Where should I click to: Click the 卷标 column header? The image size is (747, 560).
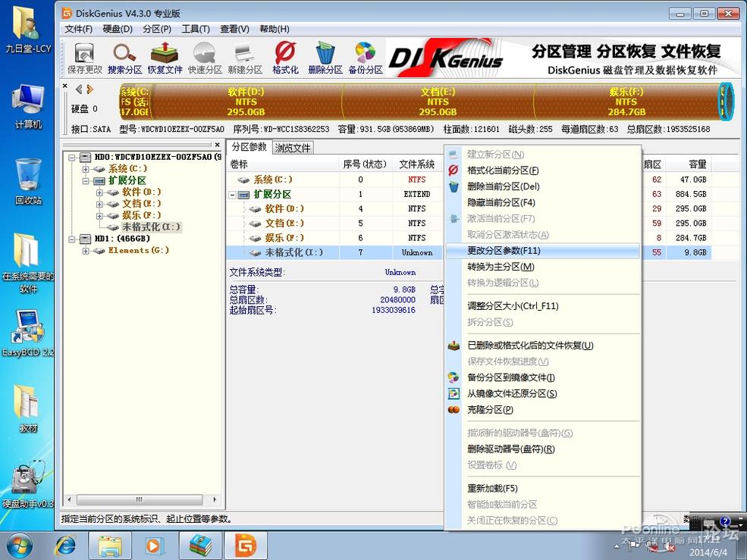[283, 164]
